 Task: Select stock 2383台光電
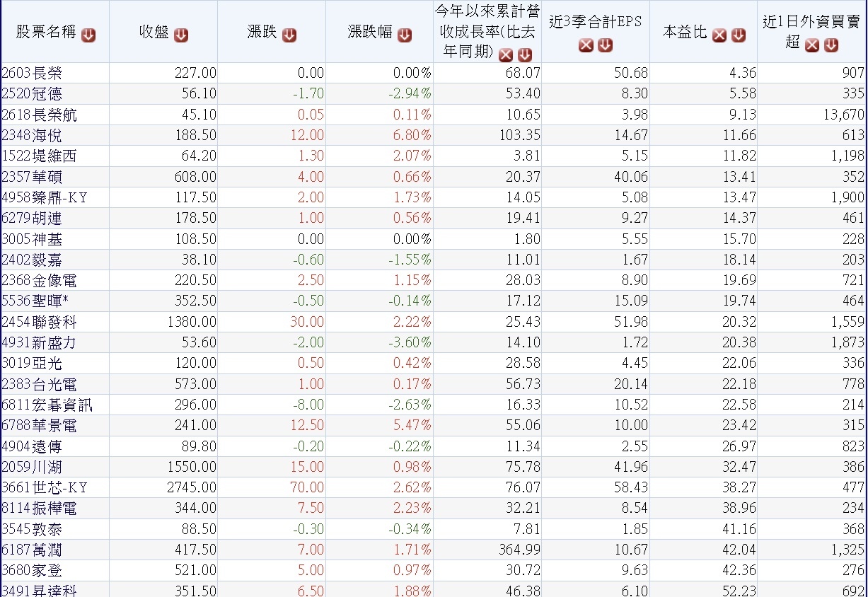click(x=39, y=384)
